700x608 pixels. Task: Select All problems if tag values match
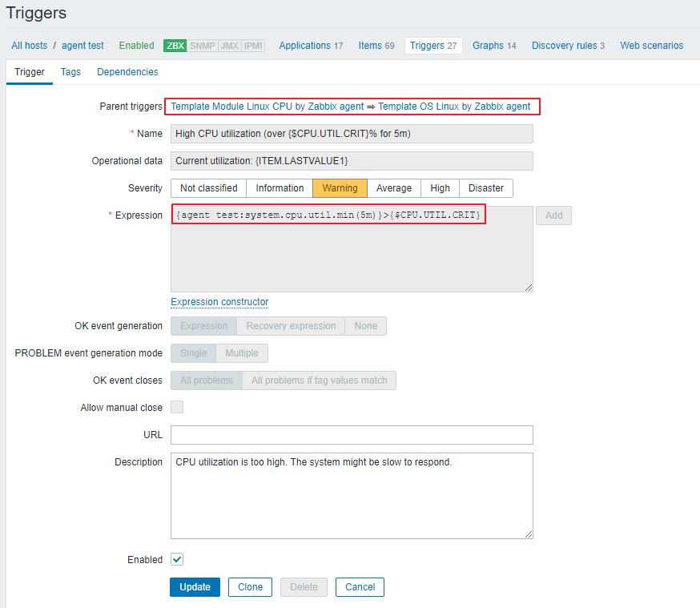(320, 381)
